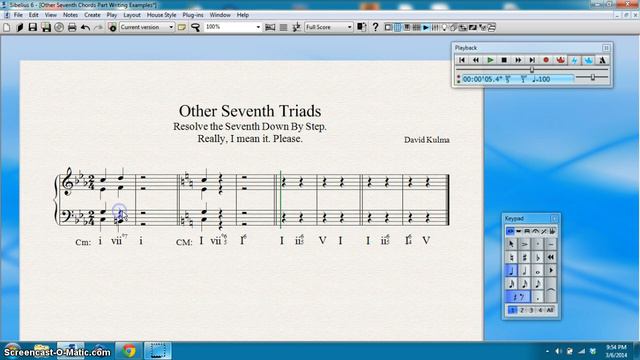Toggle the staccato dot on Keypad
Screen dimensions: 640x360
click(538, 244)
